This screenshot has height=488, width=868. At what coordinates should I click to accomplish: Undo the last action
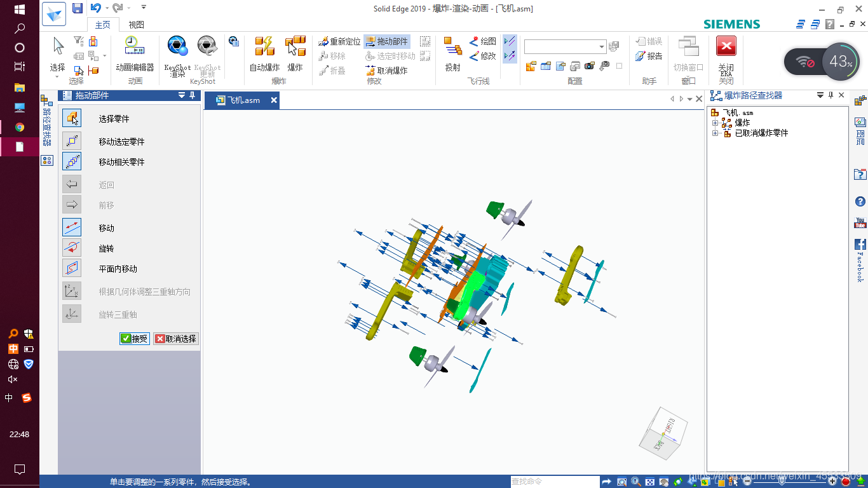click(x=95, y=8)
